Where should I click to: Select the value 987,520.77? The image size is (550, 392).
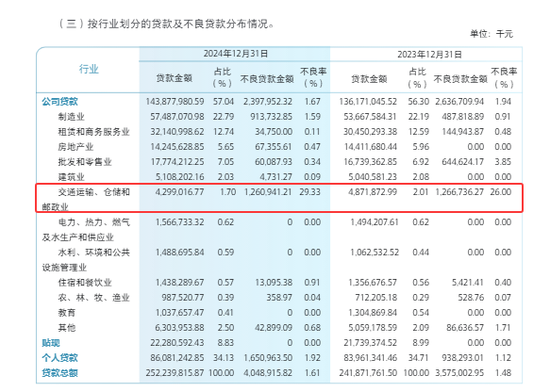182,298
